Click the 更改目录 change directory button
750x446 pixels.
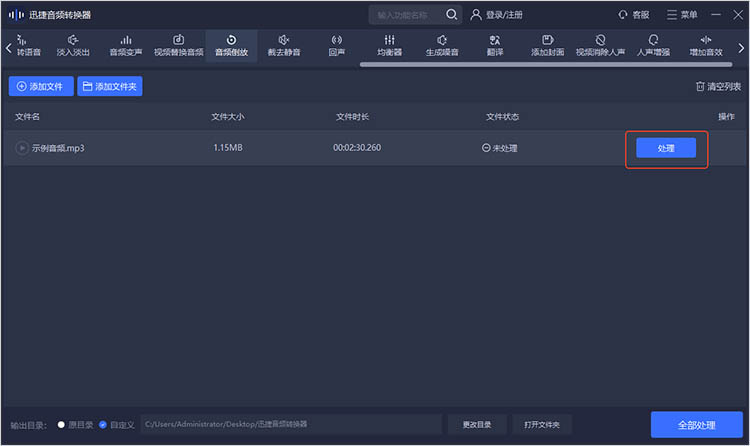click(x=477, y=424)
